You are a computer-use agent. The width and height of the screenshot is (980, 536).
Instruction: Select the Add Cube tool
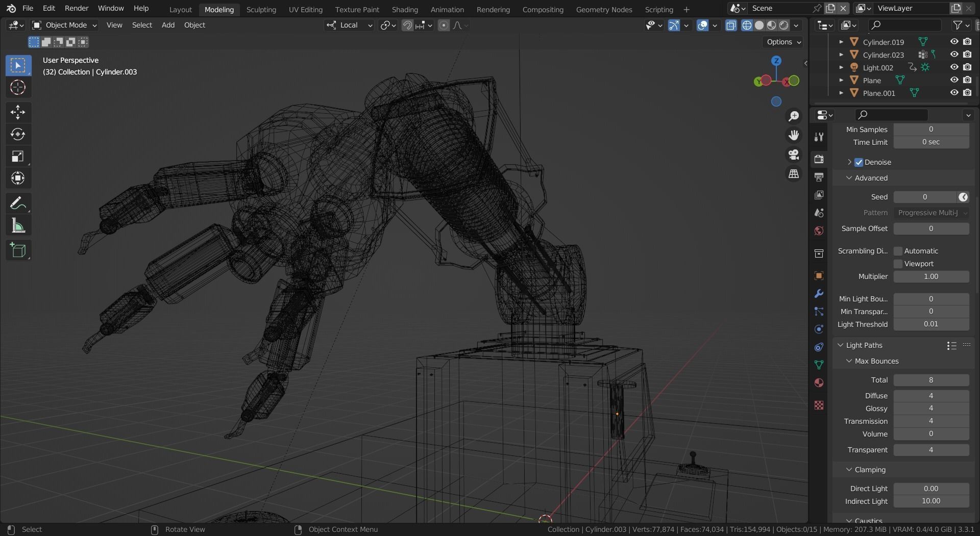pos(18,250)
